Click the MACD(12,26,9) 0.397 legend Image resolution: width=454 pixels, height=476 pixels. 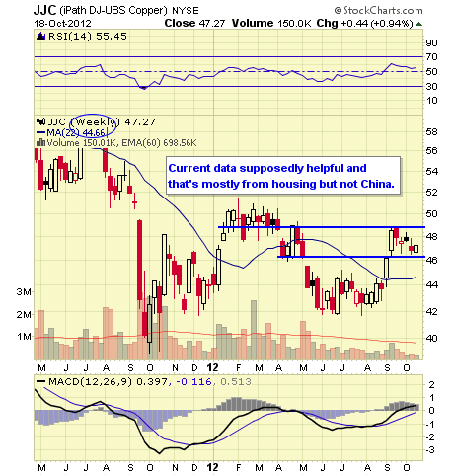tap(108, 382)
